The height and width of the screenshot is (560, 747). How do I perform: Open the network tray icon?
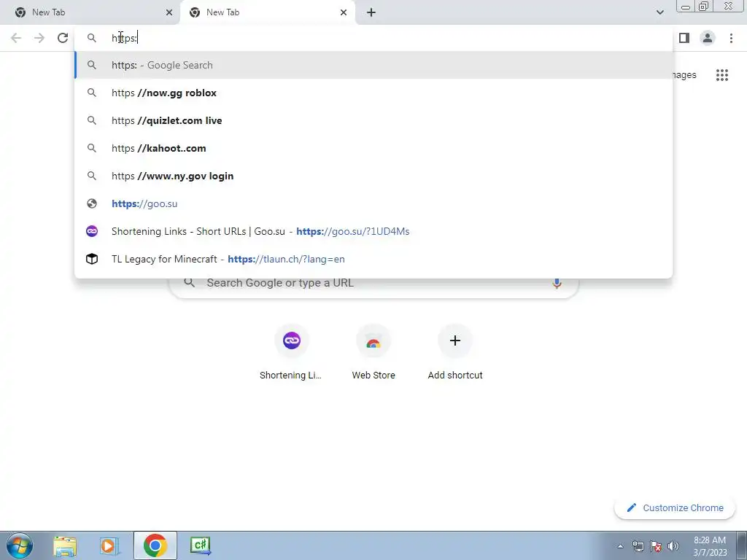(638, 546)
